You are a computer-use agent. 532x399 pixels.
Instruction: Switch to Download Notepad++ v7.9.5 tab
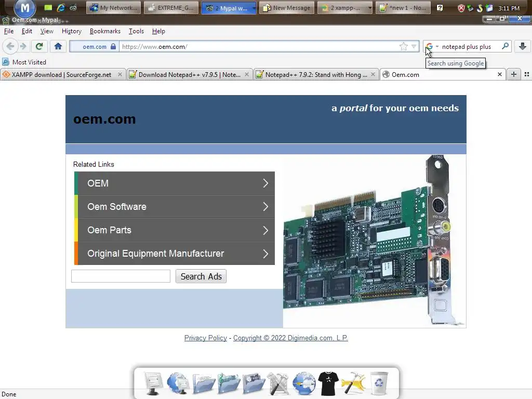coord(189,75)
